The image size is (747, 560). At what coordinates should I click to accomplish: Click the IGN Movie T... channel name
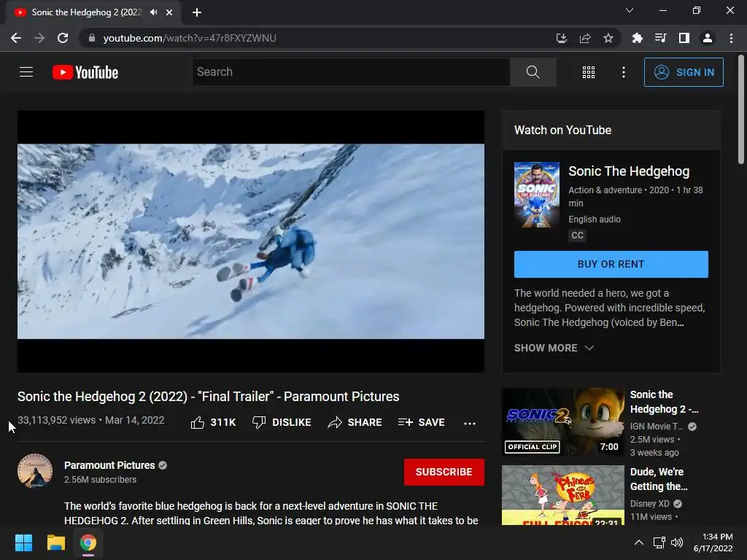657,426
